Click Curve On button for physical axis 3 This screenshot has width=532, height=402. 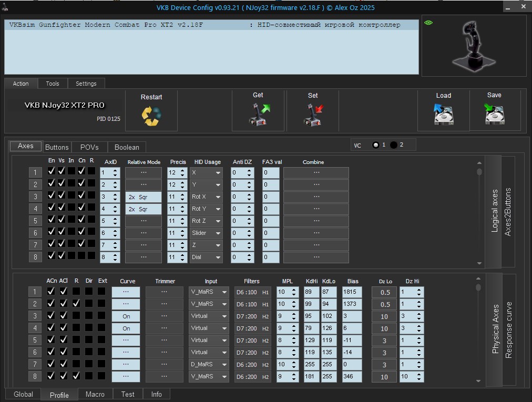tap(126, 316)
